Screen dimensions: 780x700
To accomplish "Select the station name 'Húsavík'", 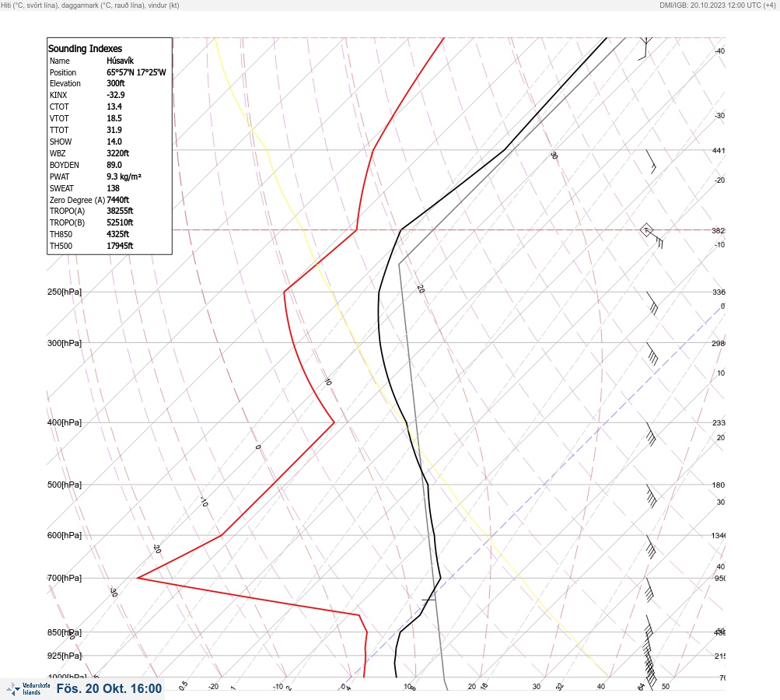I will point(121,61).
